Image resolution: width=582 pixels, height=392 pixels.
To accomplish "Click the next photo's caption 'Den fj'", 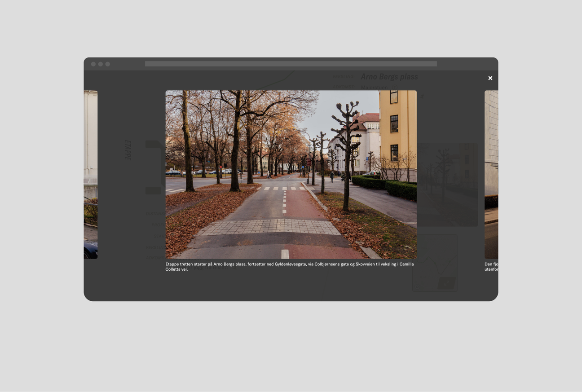I will coord(491,267).
